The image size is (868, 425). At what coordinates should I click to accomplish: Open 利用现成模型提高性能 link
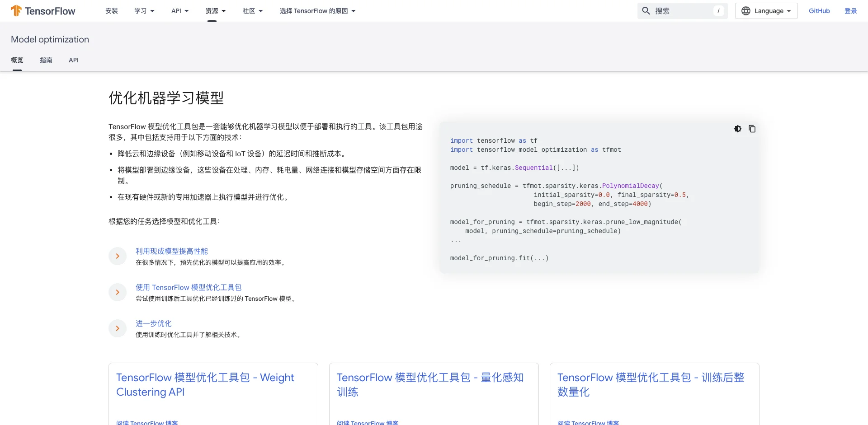[x=172, y=251]
